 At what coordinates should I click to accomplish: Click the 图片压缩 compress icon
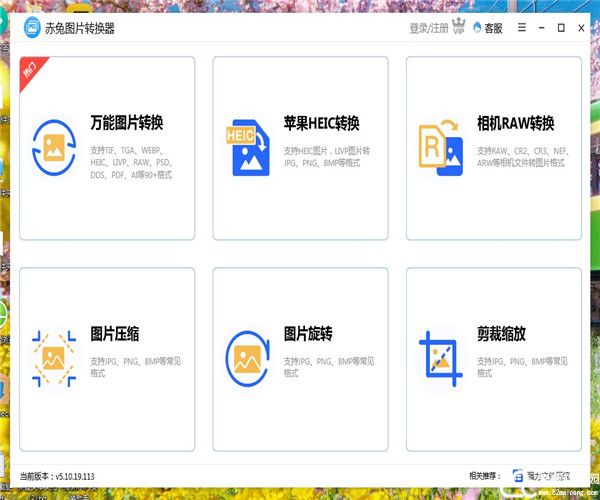53,357
